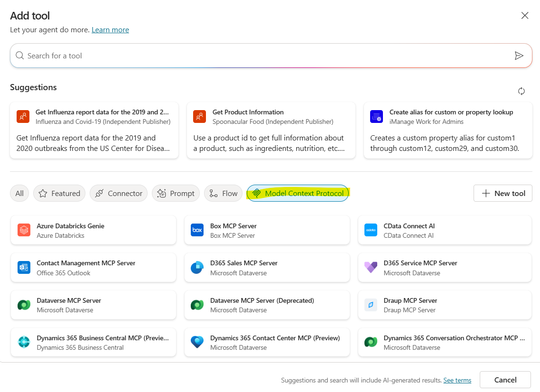Screen dimensions: 540x392
Task: Select the CData Connect AI title
Action: [409, 226]
